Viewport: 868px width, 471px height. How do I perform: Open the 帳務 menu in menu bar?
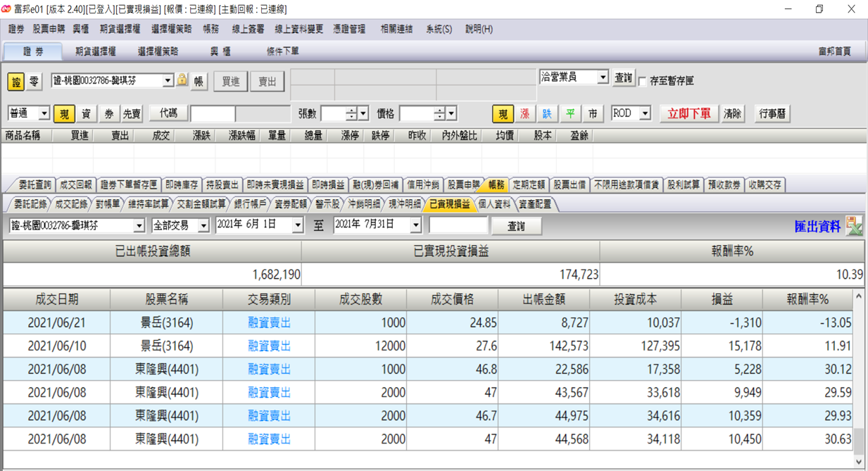click(210, 30)
